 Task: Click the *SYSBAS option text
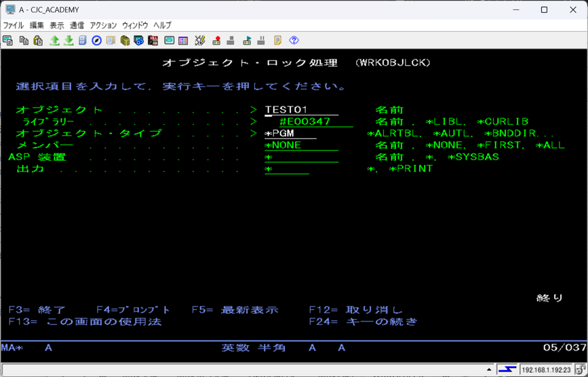click(473, 157)
